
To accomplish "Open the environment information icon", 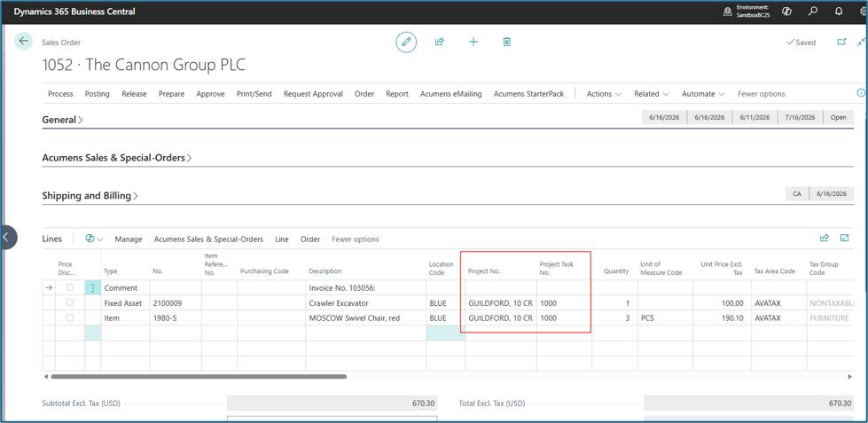I will tap(728, 12).
